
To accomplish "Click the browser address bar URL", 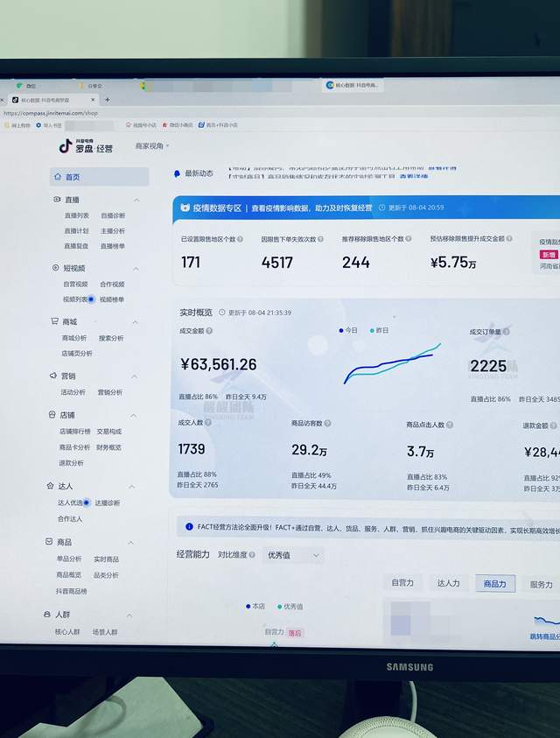I will (51, 113).
